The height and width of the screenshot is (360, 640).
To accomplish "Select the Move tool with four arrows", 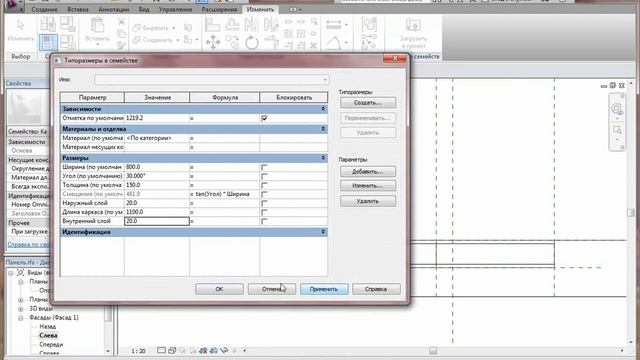I will tap(213, 42).
